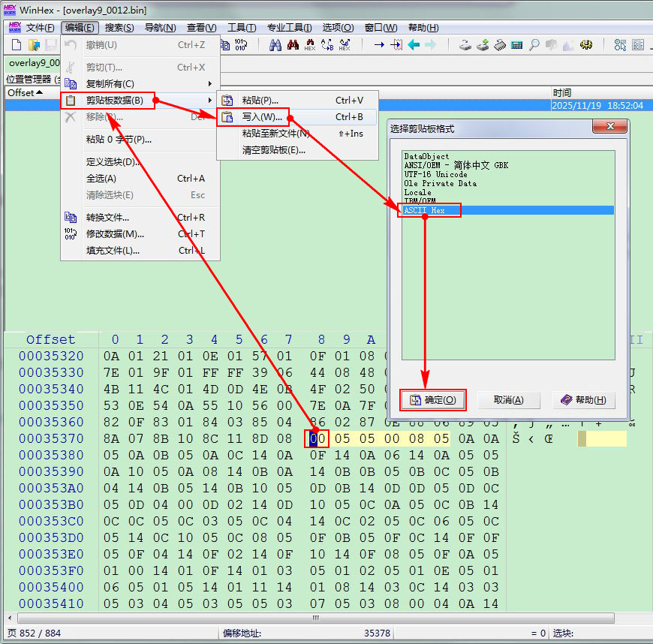Click the second-to-last toolbar icon at the far right
Viewport: 653px width, 644px height.
620,44
